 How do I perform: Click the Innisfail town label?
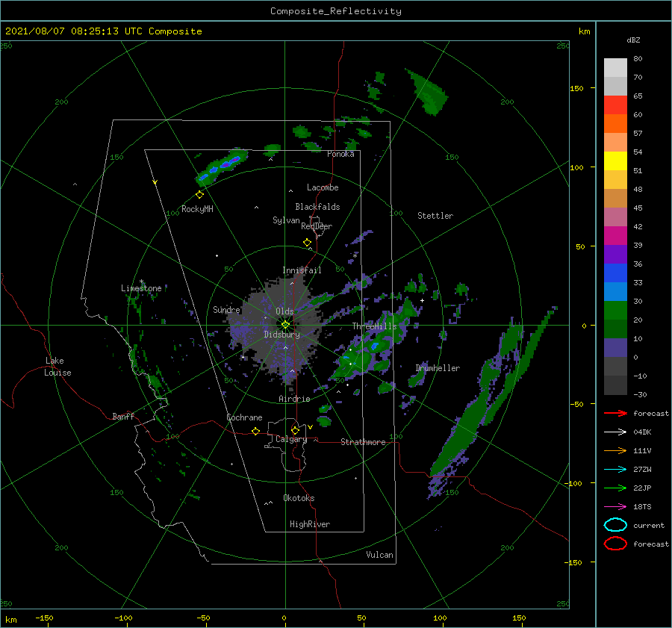tap(302, 270)
